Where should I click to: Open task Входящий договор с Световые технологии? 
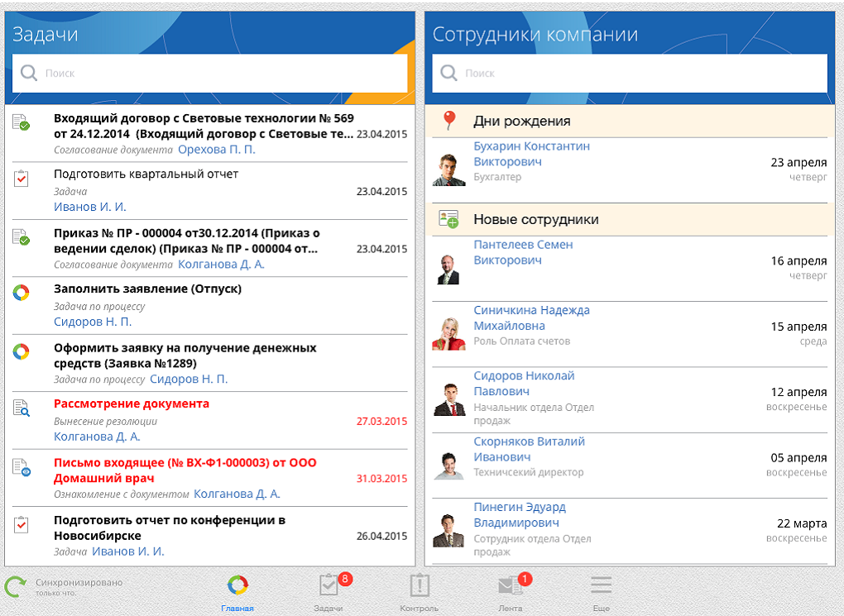pyautogui.click(x=210, y=133)
